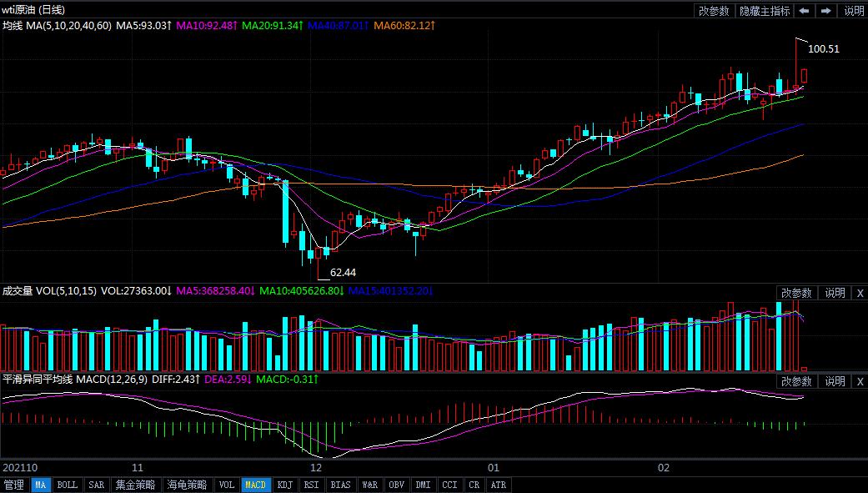Close the MACD panel with X
The height and width of the screenshot is (493, 868).
860,381
